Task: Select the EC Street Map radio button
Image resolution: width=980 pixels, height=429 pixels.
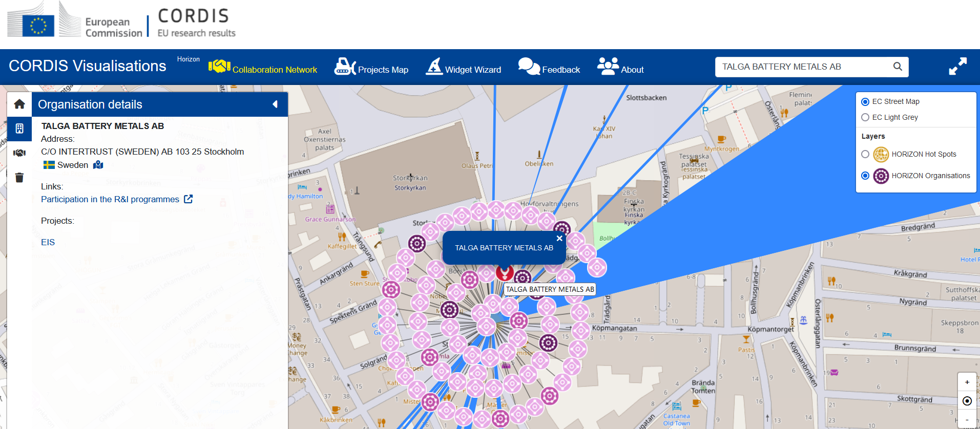Action: 865,101
